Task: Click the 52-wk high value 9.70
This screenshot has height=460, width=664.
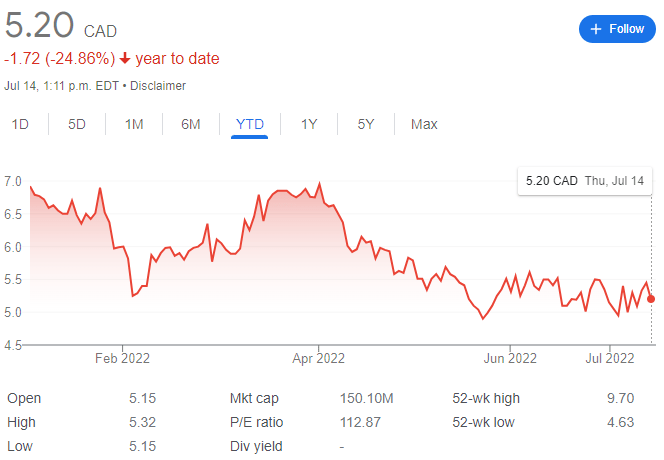Action: [x=620, y=398]
